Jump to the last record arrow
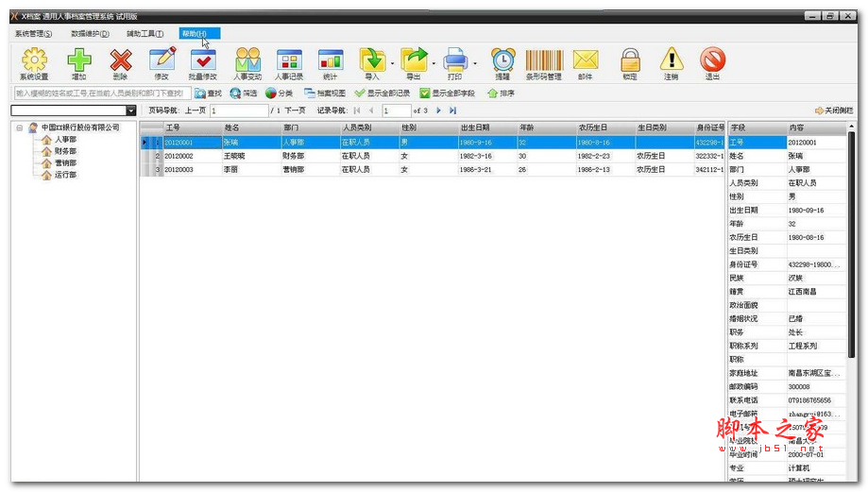Screen dimensions: 868x492 coord(452,110)
